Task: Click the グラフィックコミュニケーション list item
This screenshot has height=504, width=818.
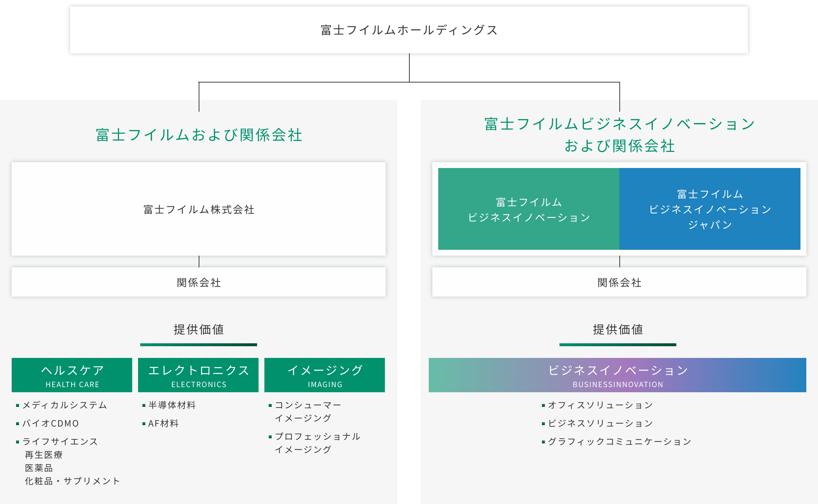Action: 619,442
